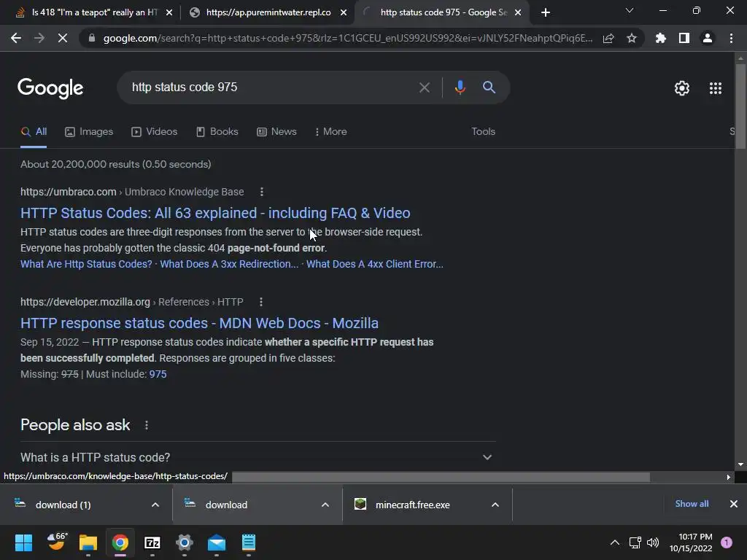Image resolution: width=747 pixels, height=560 pixels.
Task: Open the volume control in tray
Action: [653, 542]
